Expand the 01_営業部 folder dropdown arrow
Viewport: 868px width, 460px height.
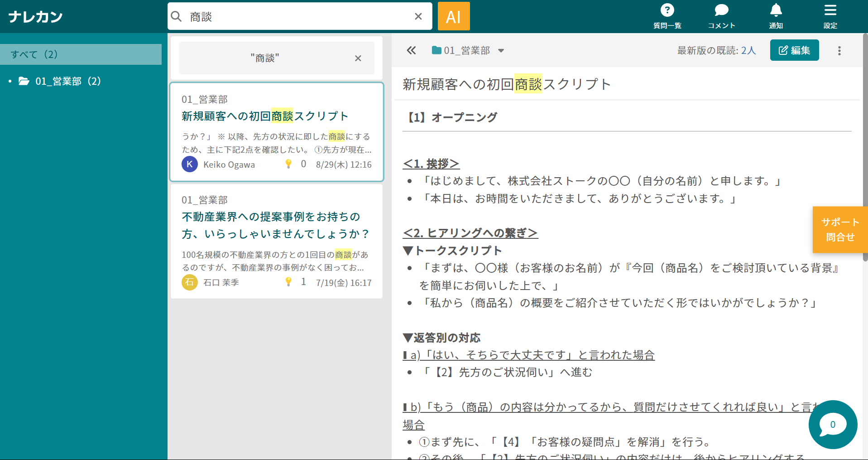pos(501,51)
